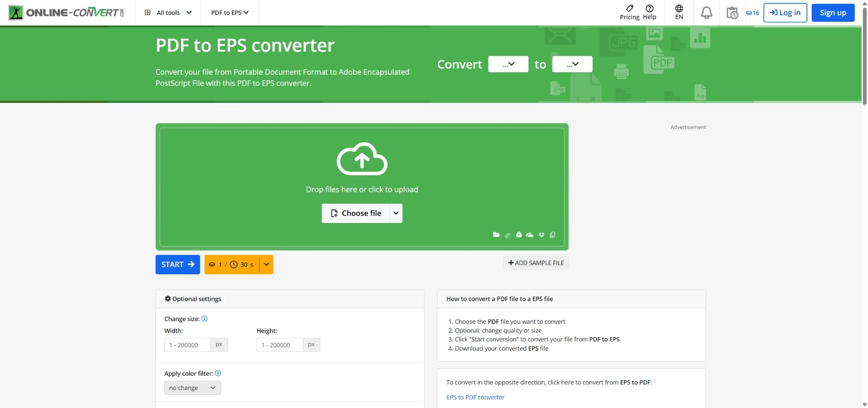868x408 pixels.
Task: Click the page scrollbar
Action: pyautogui.click(x=865, y=56)
